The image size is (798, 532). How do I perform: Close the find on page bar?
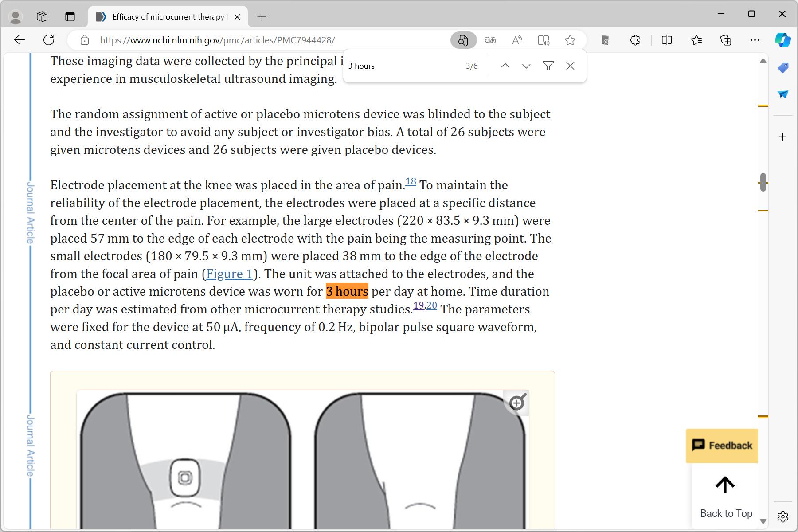(x=570, y=66)
